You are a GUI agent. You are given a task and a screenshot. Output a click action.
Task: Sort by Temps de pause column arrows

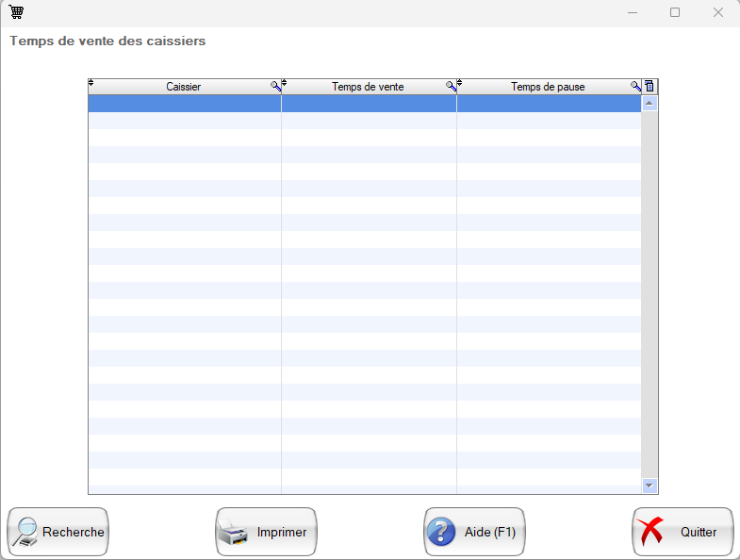point(459,83)
